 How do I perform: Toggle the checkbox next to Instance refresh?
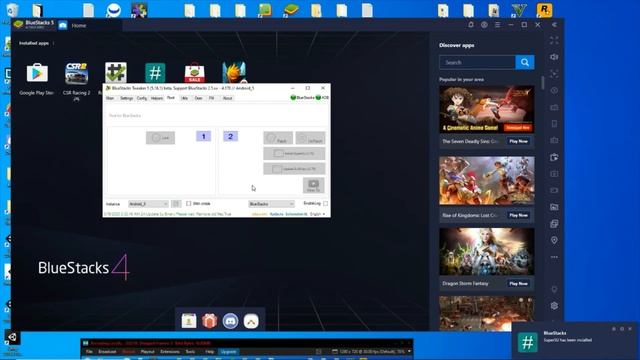(x=189, y=203)
